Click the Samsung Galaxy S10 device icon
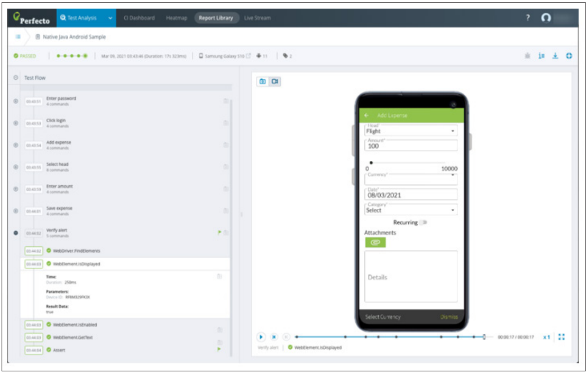This screenshot has width=588, height=374. (201, 56)
